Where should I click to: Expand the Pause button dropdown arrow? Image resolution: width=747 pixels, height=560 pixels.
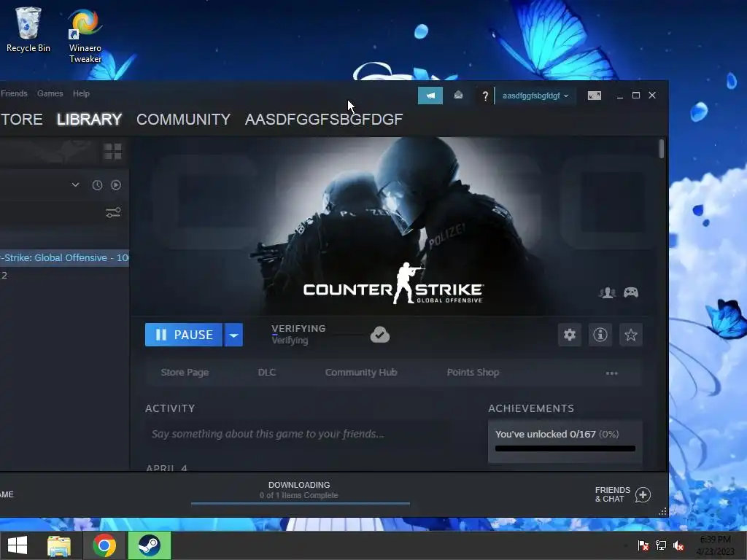(x=233, y=335)
